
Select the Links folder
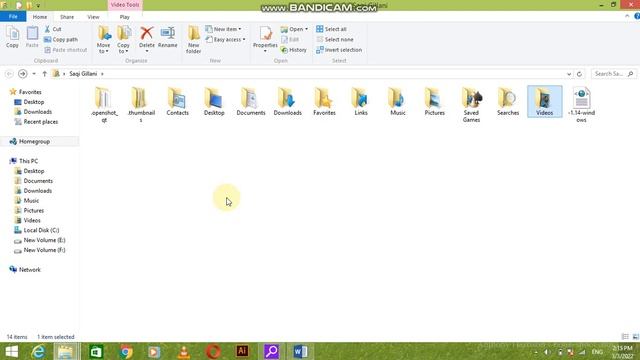tap(361, 102)
